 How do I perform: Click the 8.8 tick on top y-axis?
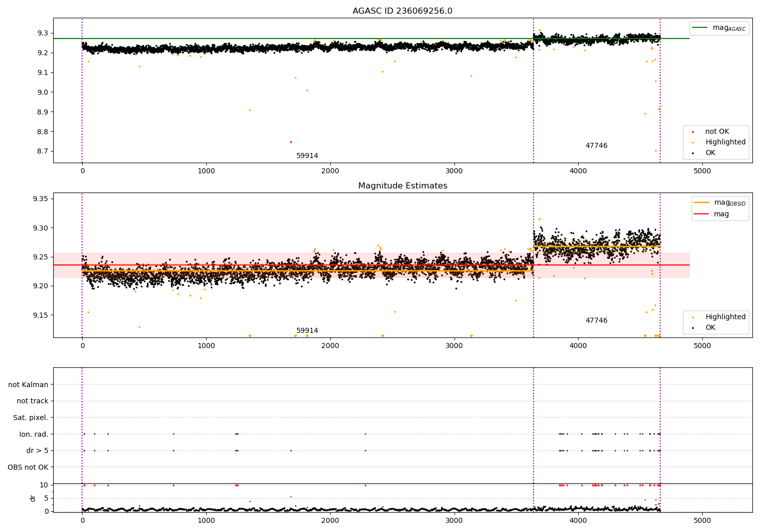42,132
